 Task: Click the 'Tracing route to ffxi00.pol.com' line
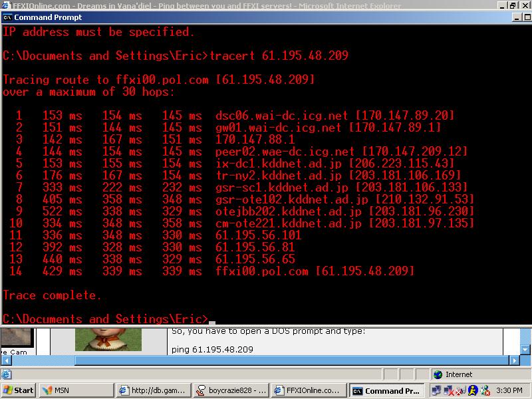point(159,80)
